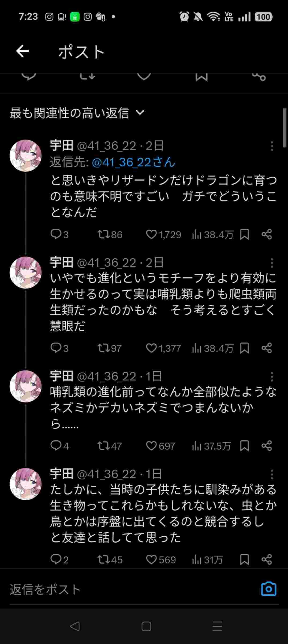Open 宇田 avatar on the third reply
Viewport: 288px width, 644px height.
coord(25,386)
